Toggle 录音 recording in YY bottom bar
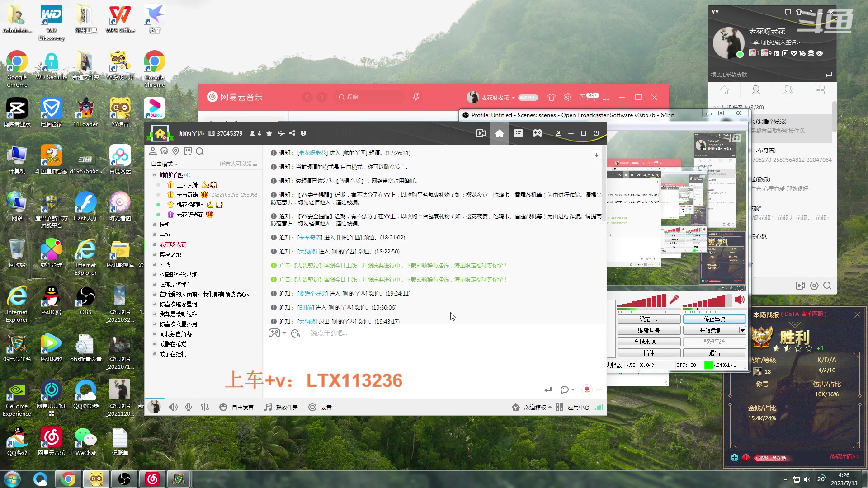Screen dimensions: 868x488 point(320,407)
